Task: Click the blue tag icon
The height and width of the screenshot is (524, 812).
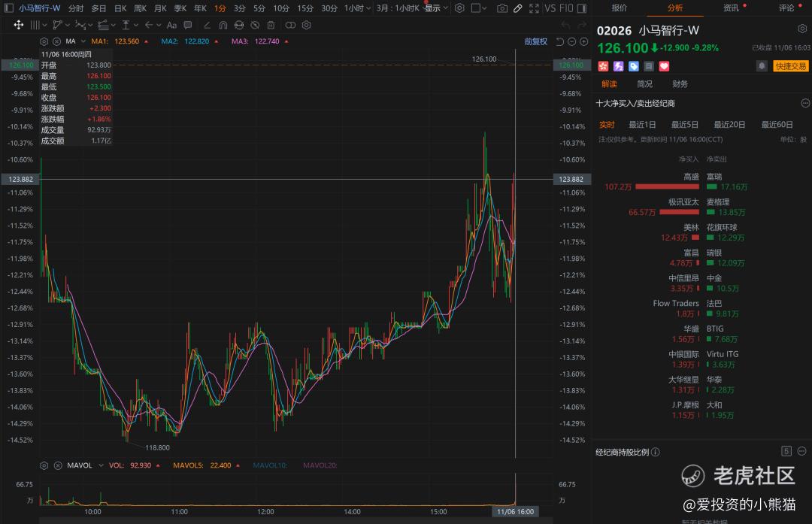Action: click(x=633, y=66)
